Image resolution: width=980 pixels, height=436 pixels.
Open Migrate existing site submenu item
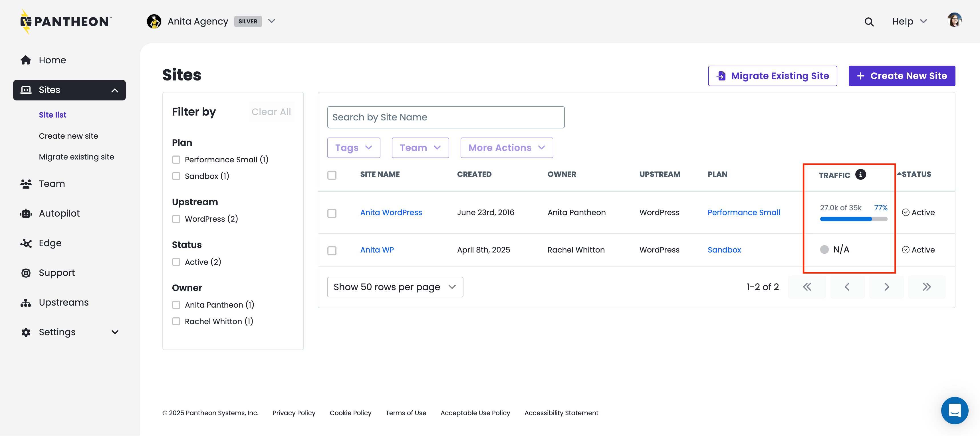click(x=76, y=157)
